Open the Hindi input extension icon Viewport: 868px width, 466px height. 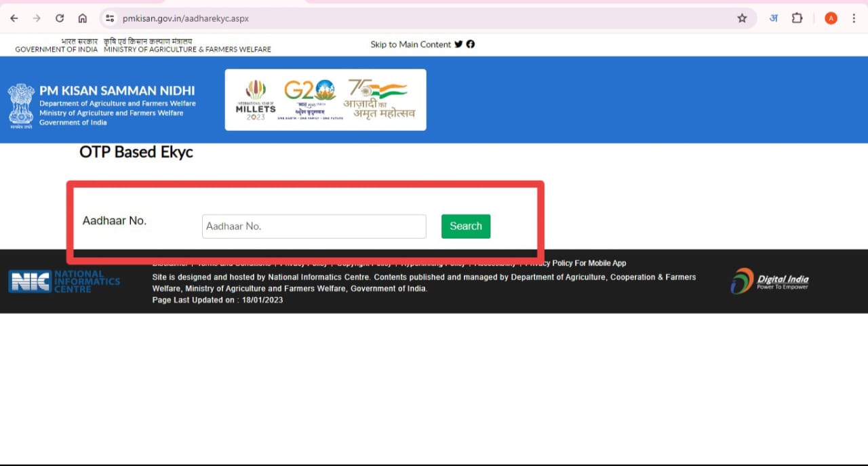(x=773, y=18)
